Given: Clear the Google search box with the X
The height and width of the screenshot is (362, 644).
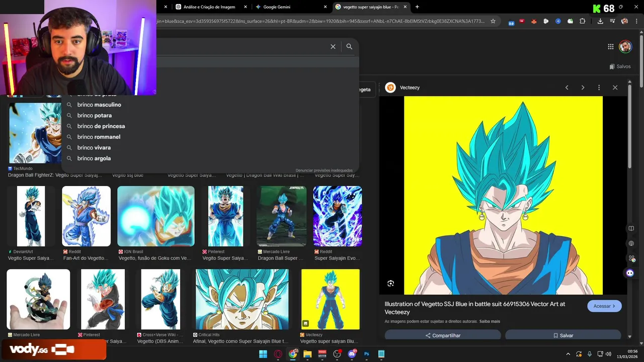Looking at the screenshot, I should (x=333, y=46).
